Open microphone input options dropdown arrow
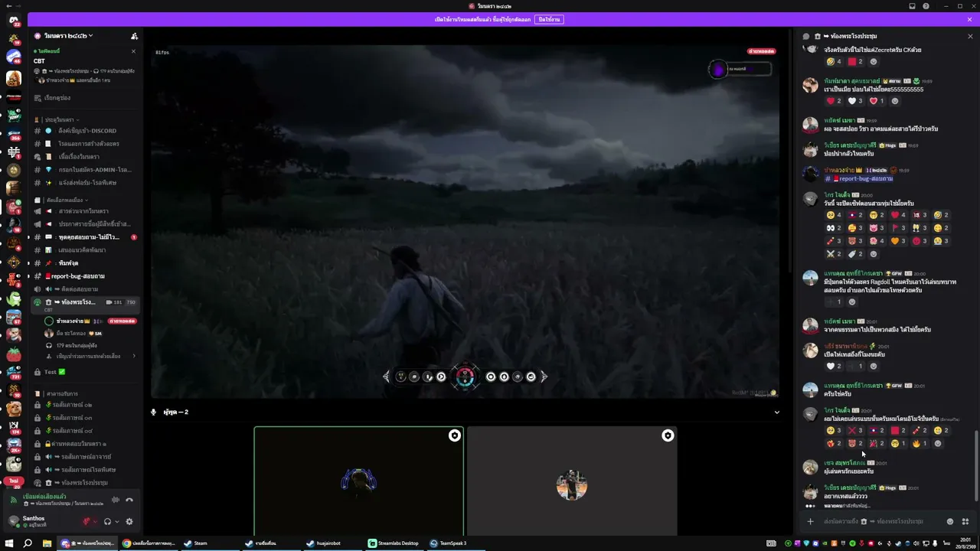Image resolution: width=980 pixels, height=551 pixels. click(x=95, y=522)
